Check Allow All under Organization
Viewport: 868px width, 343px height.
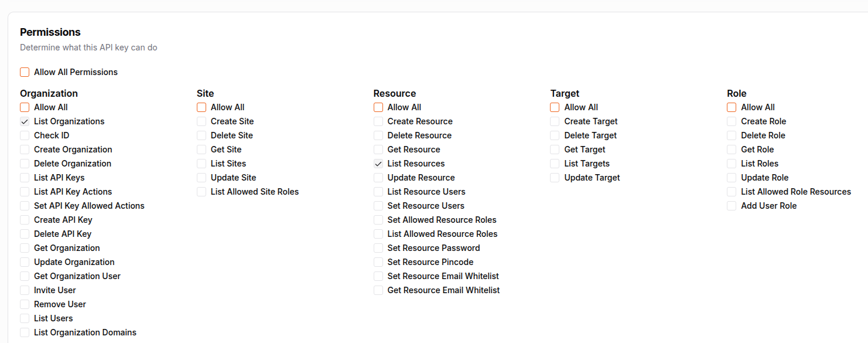pos(25,107)
